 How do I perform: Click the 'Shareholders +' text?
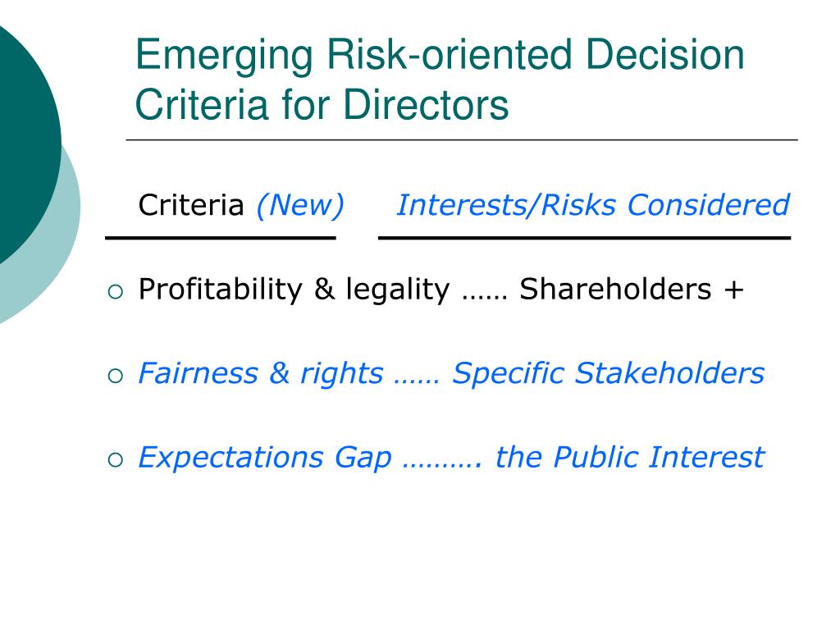(x=632, y=290)
